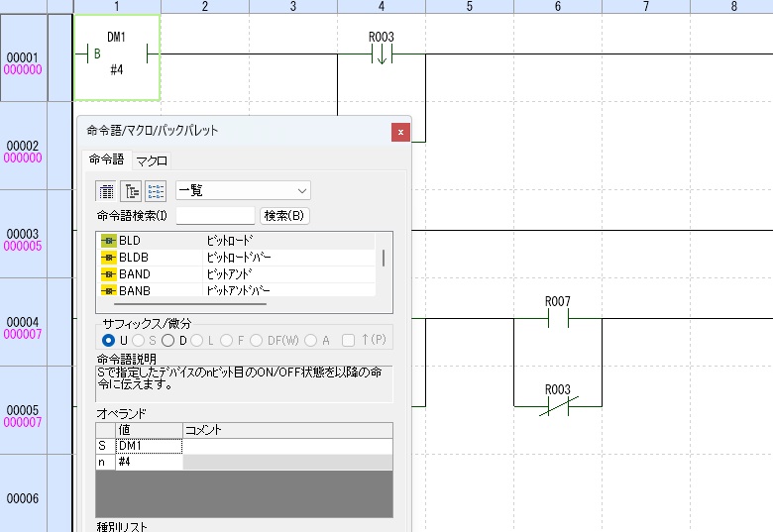Open the 一覧 dropdown list

tap(243, 190)
